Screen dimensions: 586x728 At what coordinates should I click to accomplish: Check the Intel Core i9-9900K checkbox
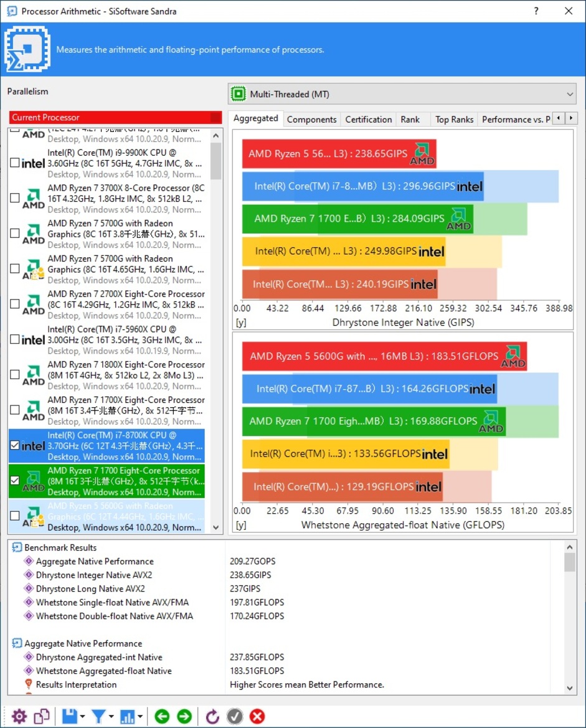pos(15,163)
